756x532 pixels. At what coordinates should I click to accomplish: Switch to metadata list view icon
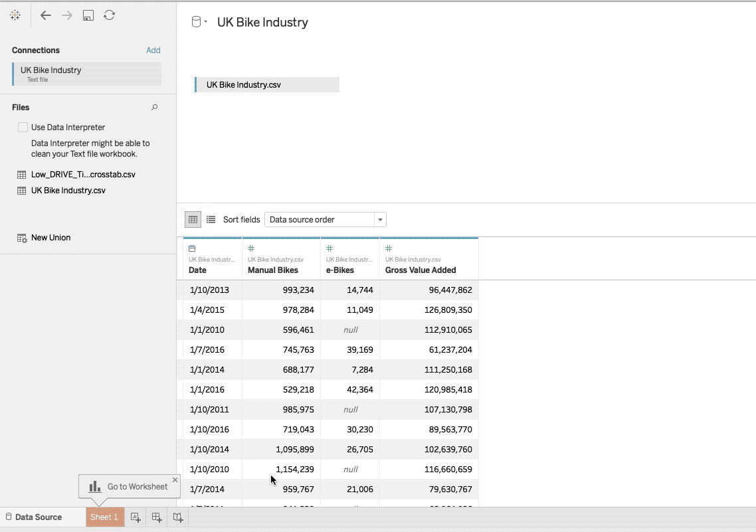coord(211,220)
